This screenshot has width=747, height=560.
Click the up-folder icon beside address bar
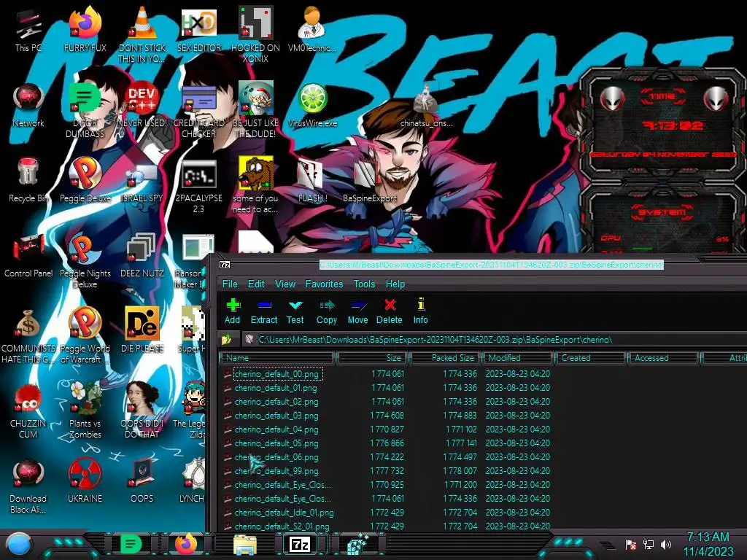pos(227,340)
